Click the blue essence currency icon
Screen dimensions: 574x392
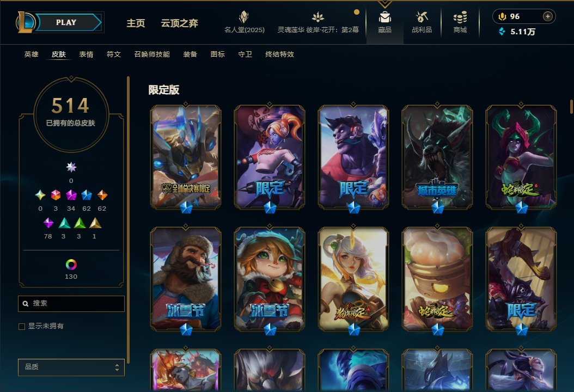click(x=502, y=32)
